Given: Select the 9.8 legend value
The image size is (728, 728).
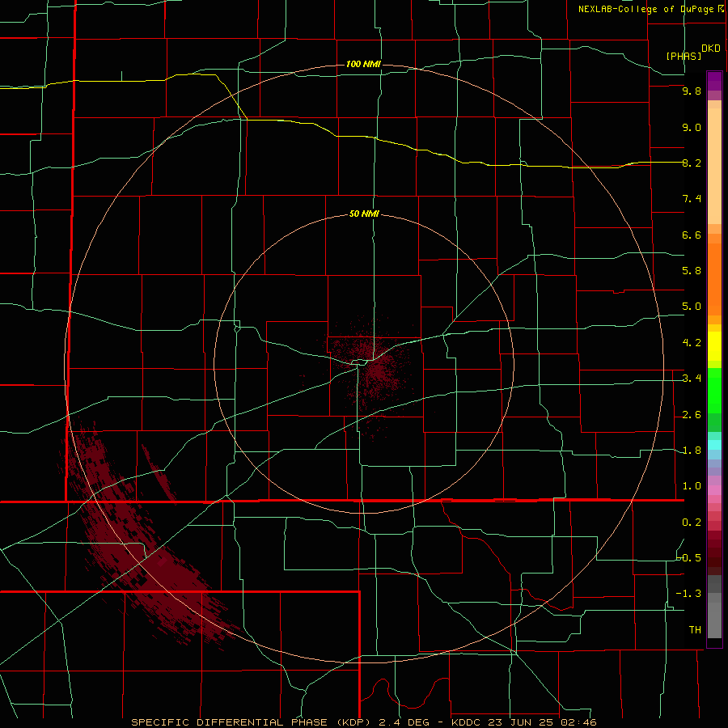Looking at the screenshot, I should click(692, 91).
